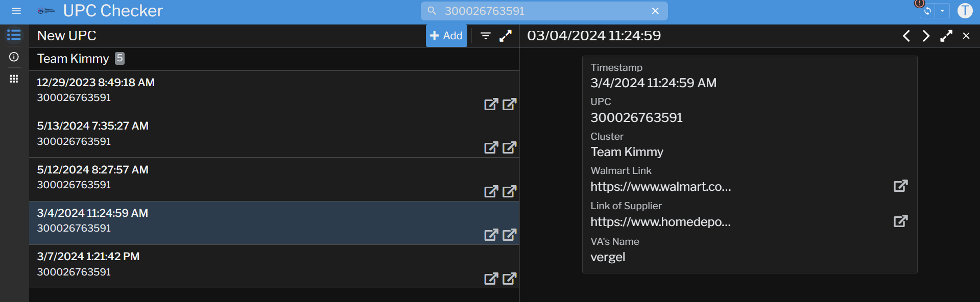Open the user account avatar T
980x302 pixels.
(x=965, y=11)
